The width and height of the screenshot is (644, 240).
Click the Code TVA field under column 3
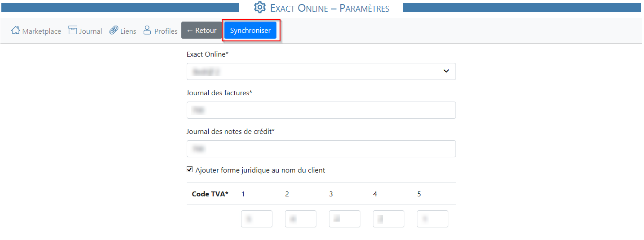click(345, 219)
